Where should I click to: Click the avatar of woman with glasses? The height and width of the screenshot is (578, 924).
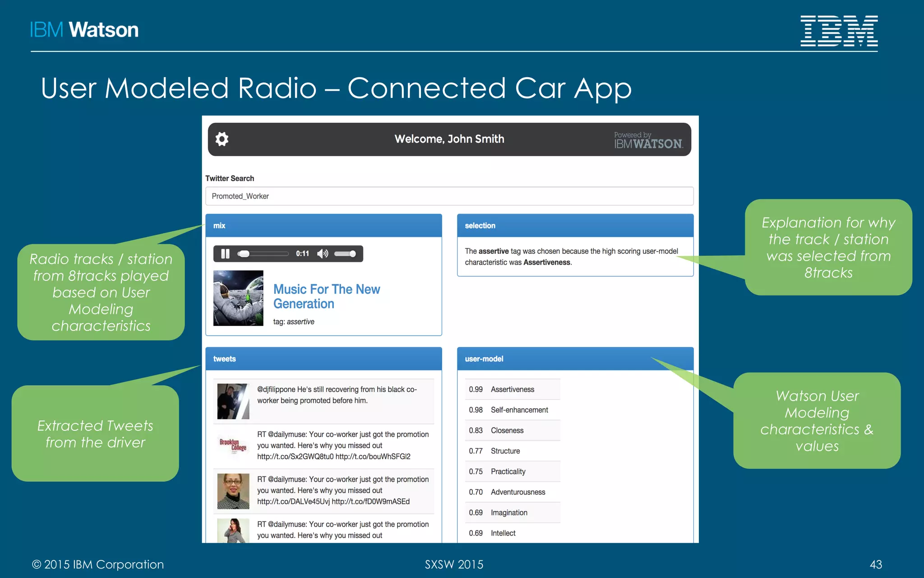pyautogui.click(x=233, y=491)
